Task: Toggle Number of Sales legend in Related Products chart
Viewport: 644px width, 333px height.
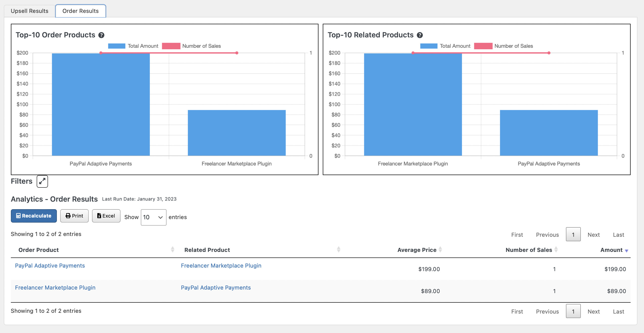Action: (504, 46)
